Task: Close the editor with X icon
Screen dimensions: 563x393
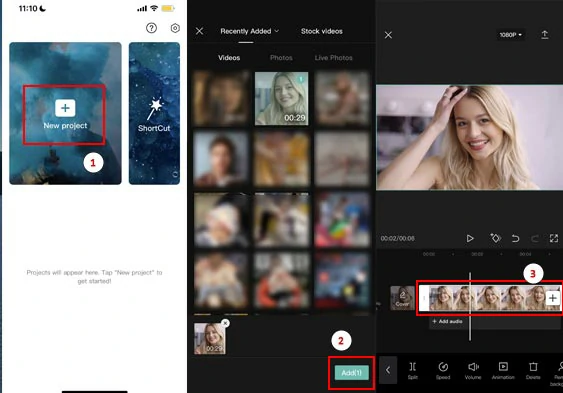Action: point(388,35)
